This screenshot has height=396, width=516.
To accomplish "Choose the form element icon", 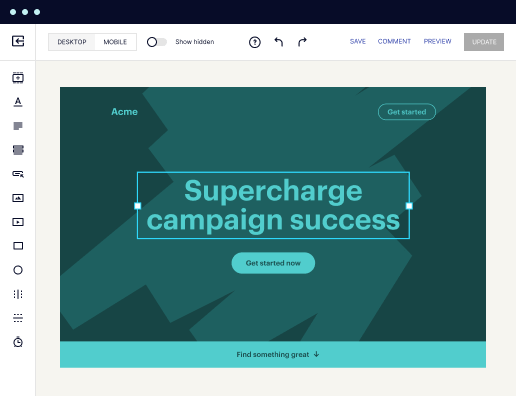I will (18, 150).
